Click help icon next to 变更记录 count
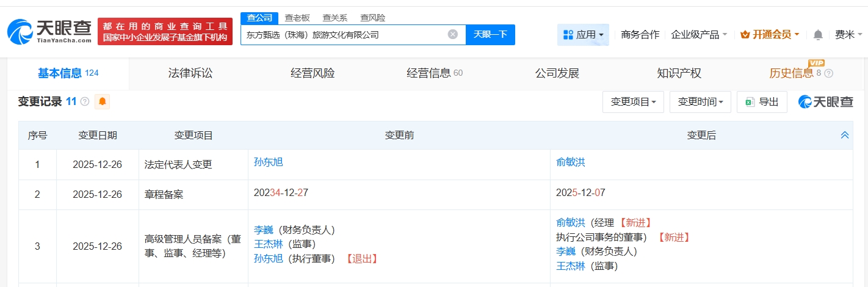The height and width of the screenshot is (287, 868). pyautogui.click(x=85, y=101)
